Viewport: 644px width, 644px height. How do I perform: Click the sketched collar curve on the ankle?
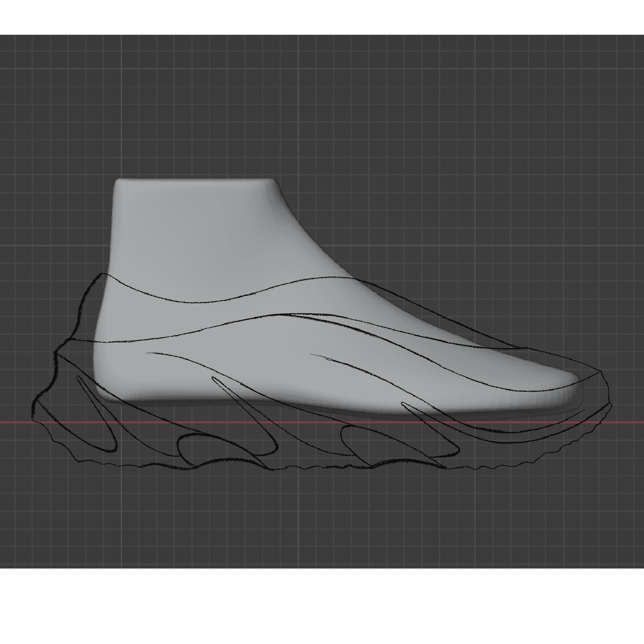pos(200,302)
